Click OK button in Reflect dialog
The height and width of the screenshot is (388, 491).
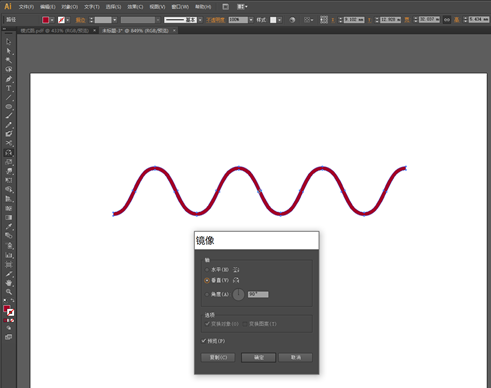(x=258, y=357)
